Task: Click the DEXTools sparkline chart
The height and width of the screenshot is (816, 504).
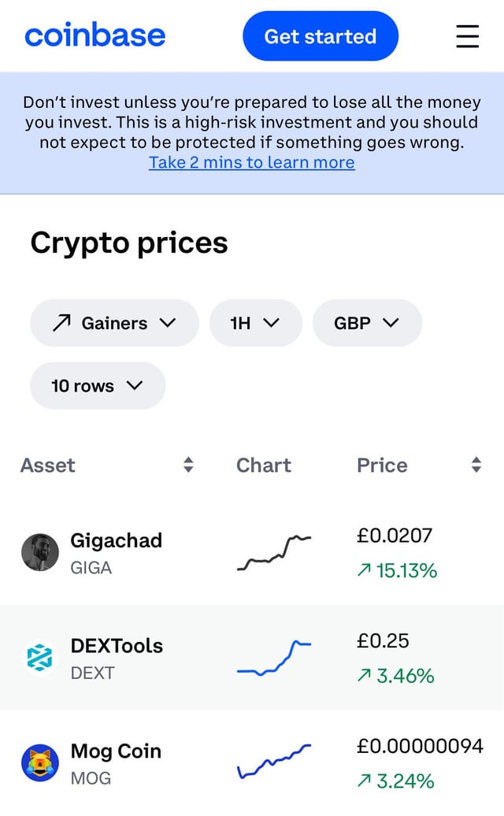Action: [273, 658]
